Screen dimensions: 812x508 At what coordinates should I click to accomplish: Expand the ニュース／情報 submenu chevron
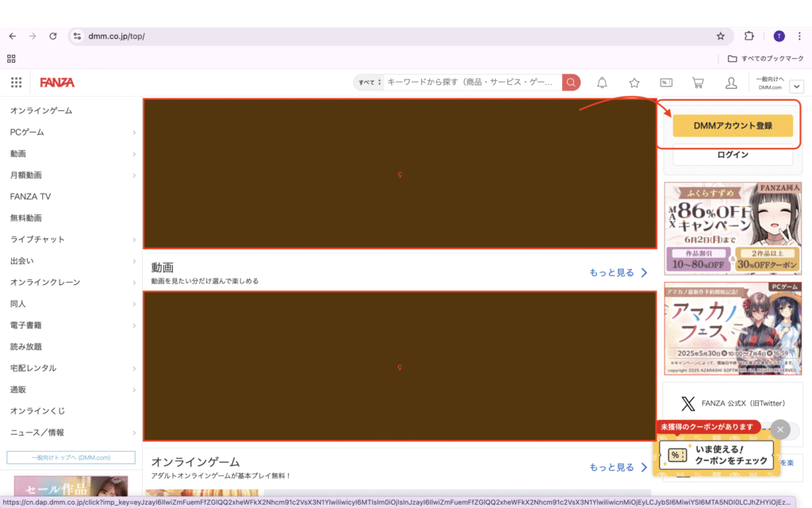click(134, 433)
